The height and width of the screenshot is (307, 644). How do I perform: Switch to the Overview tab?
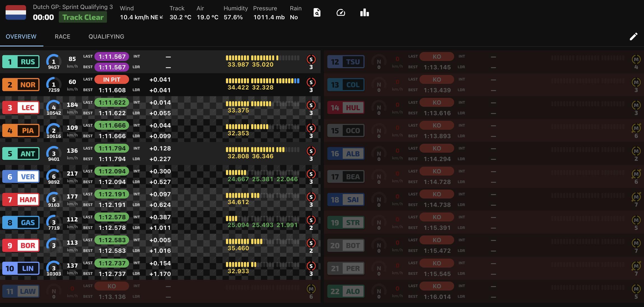pyautogui.click(x=21, y=37)
